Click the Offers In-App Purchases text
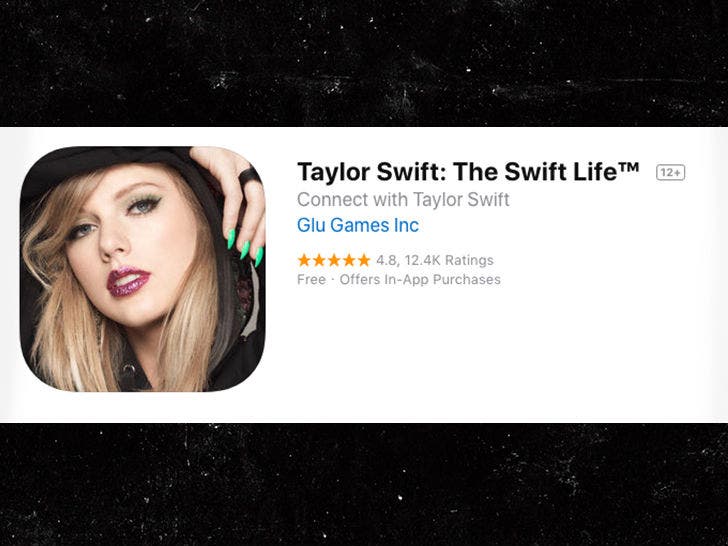 [x=420, y=280]
